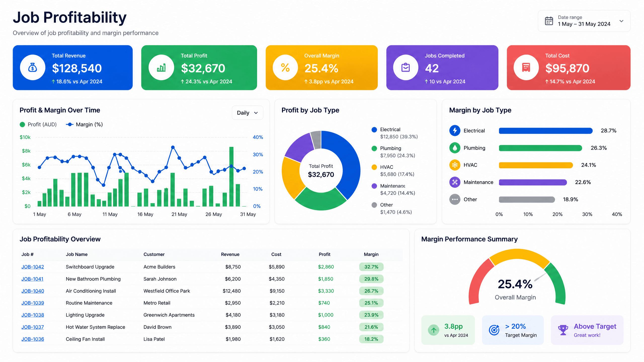This screenshot has height=362, width=644.
Task: Sort table by Cost column header
Action: [x=276, y=254]
